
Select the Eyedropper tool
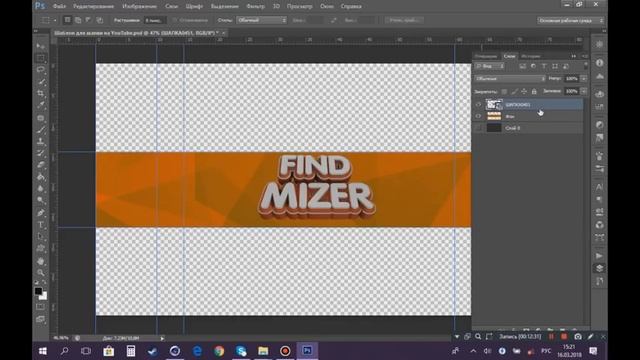pyautogui.click(x=40, y=105)
